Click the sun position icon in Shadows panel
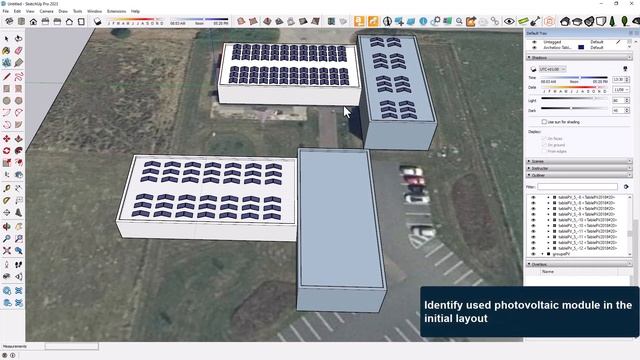Screen dimensions: 640x360 pyautogui.click(x=625, y=69)
